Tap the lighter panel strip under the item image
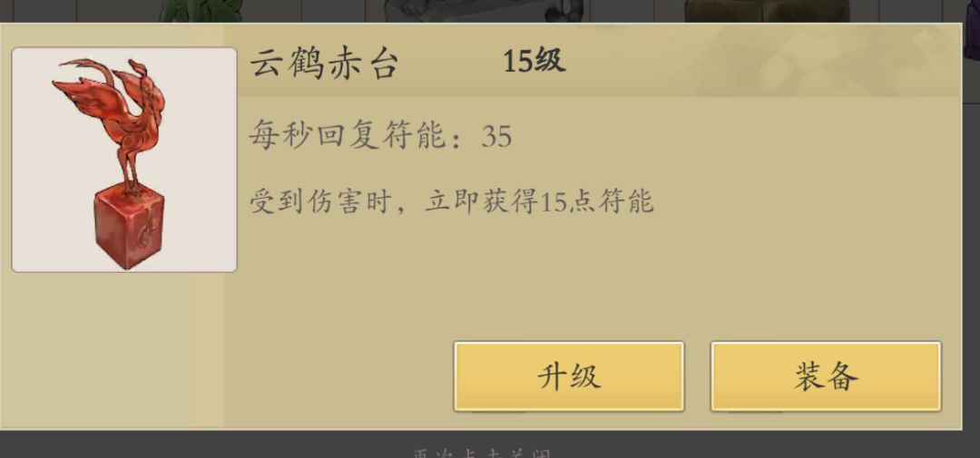Viewport: 980px width, 458px height. tap(119, 350)
